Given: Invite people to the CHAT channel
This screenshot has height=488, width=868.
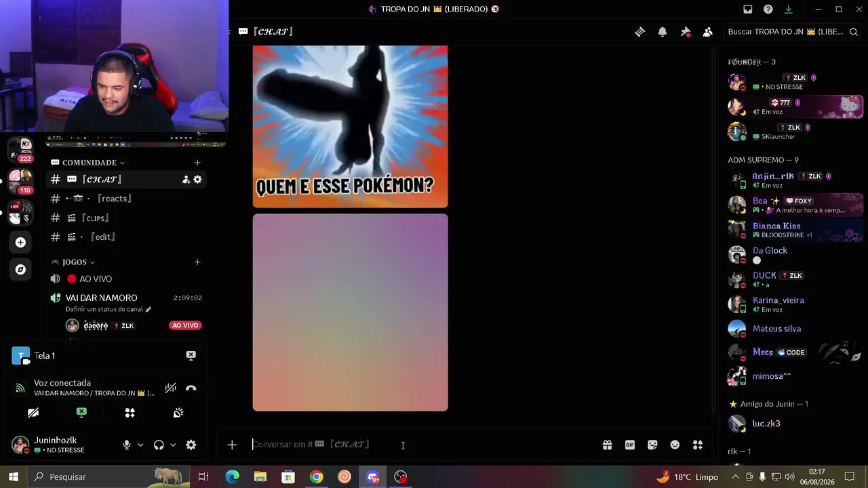Looking at the screenshot, I should tap(186, 180).
